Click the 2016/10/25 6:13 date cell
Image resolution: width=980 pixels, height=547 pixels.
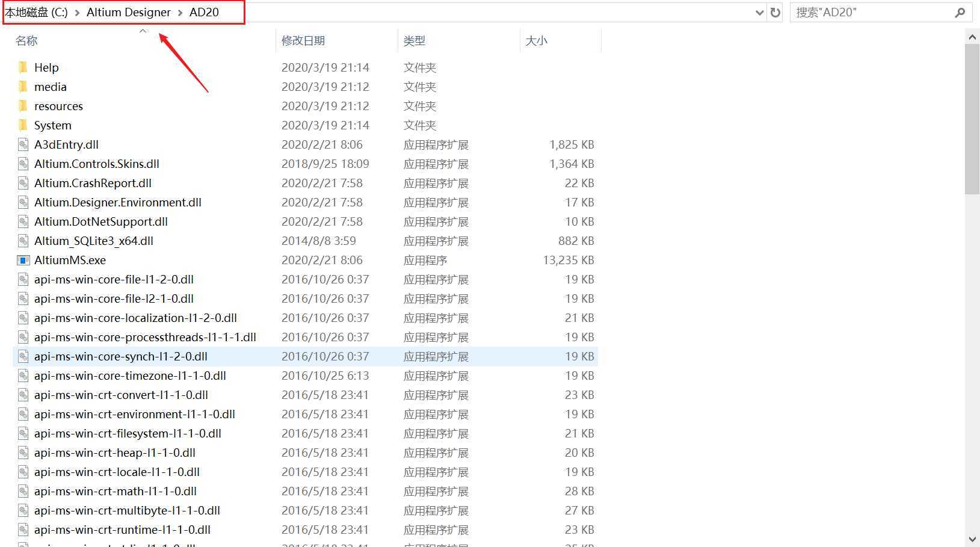pos(325,375)
